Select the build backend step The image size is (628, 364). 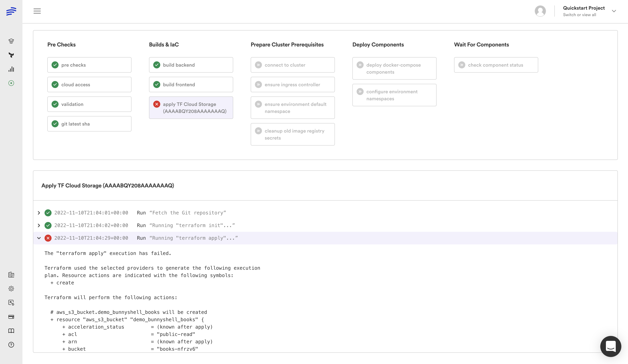coord(191,65)
